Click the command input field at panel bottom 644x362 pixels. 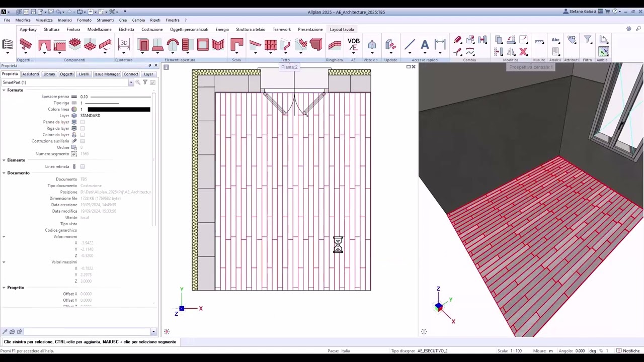click(87, 332)
